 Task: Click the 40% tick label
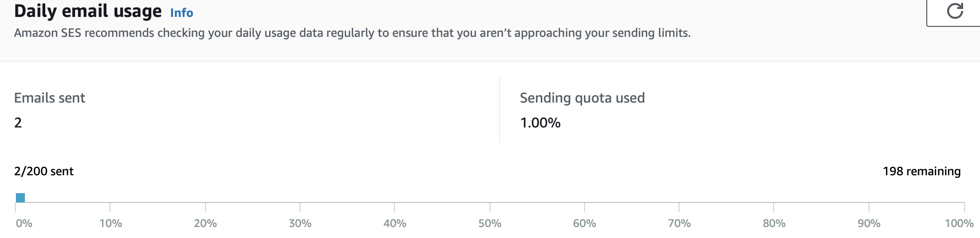(x=395, y=224)
